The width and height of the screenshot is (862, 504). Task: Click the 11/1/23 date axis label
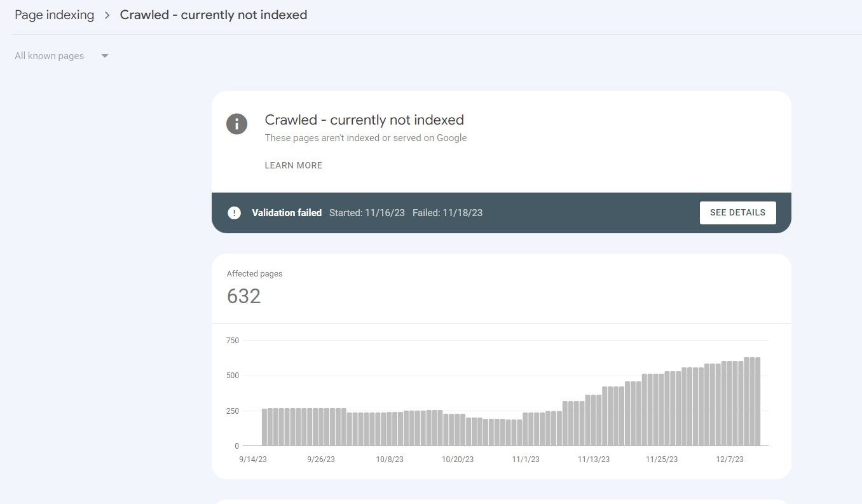coord(526,460)
